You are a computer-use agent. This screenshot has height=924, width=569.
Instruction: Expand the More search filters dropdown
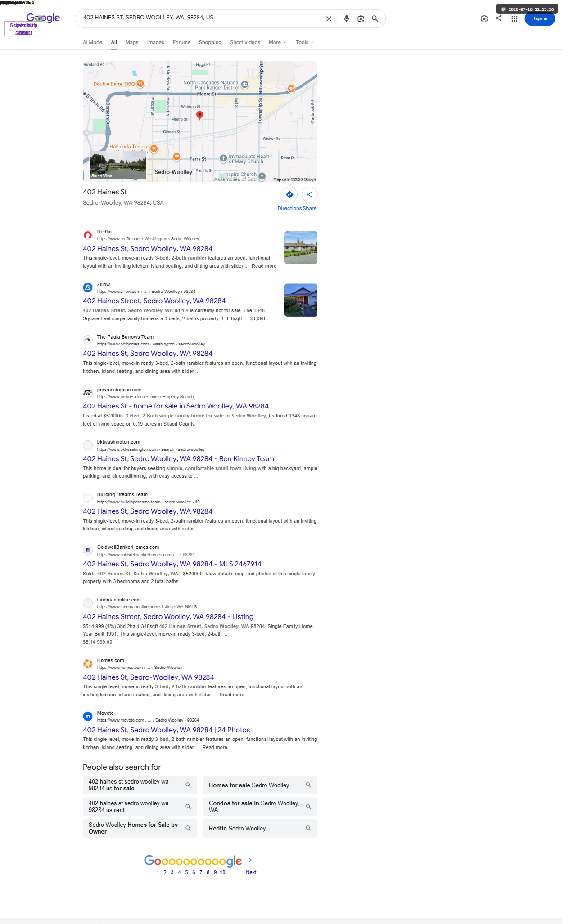277,42
